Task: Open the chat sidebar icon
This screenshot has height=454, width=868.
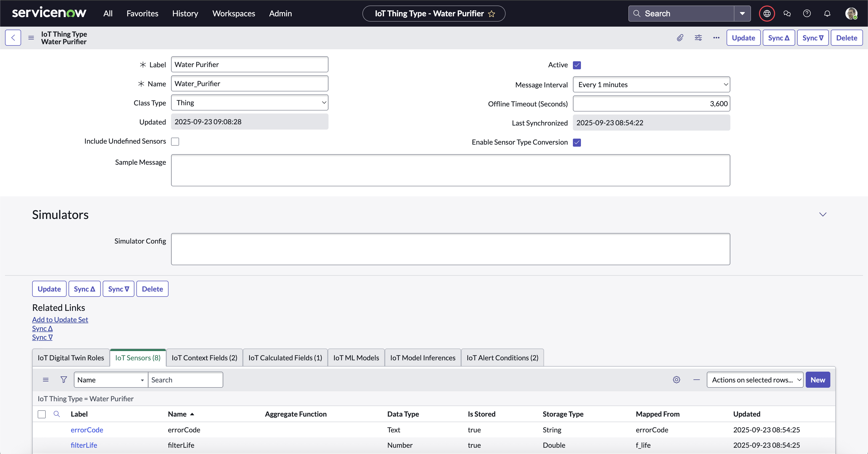Action: point(787,14)
